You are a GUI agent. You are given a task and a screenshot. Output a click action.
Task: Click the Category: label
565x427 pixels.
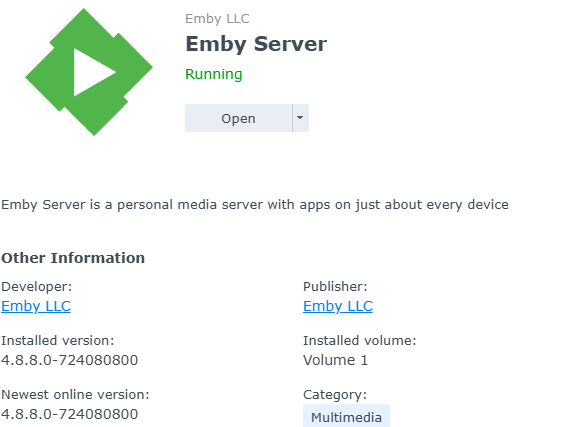335,395
